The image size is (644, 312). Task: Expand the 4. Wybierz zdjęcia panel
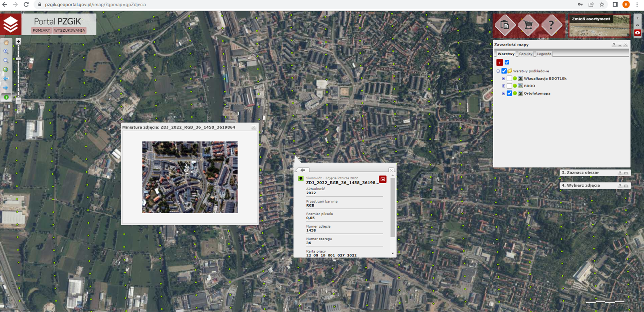click(626, 186)
